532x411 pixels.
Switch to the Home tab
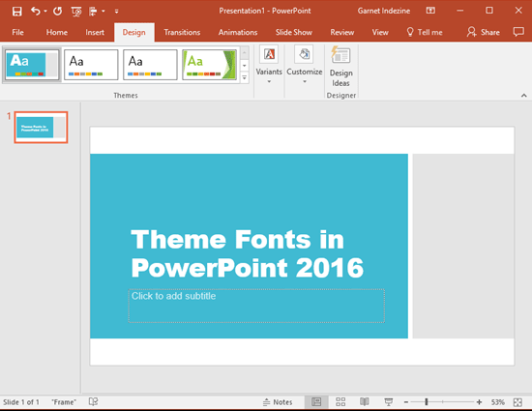[57, 32]
